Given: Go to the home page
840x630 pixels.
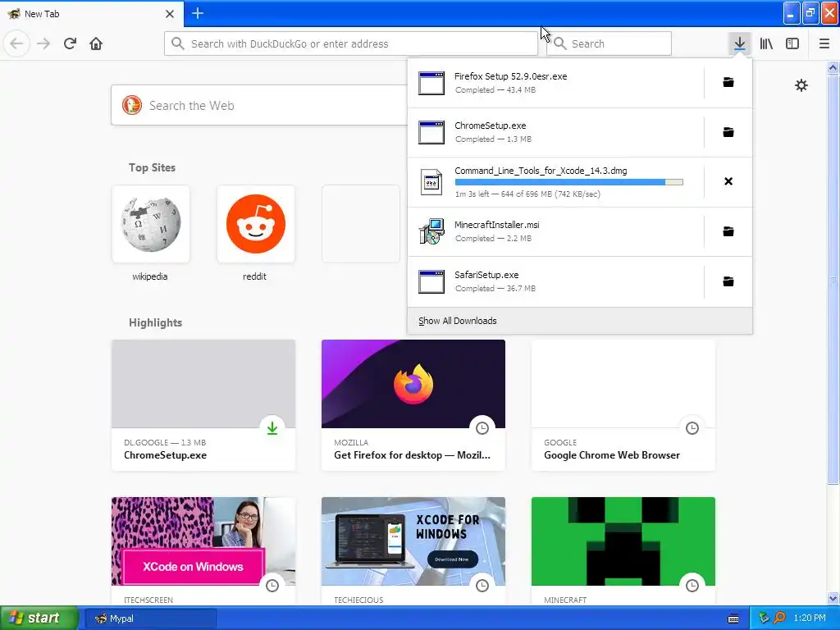Looking at the screenshot, I should pos(96,43).
